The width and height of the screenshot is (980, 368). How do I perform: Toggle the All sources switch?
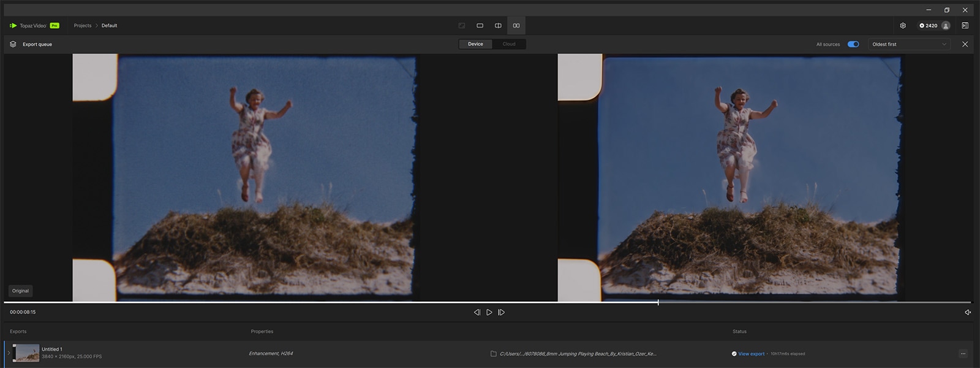(x=853, y=44)
